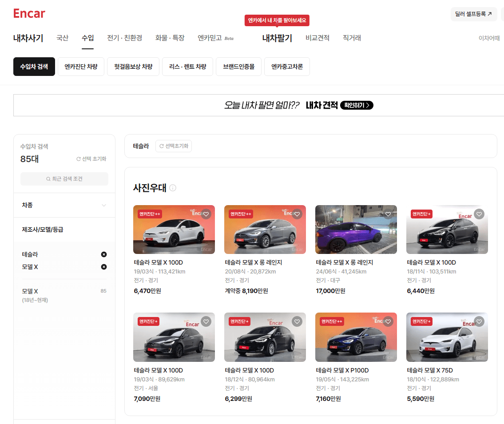Select the 엔카진단 차량 button
This screenshot has height=424, width=504.
point(81,67)
